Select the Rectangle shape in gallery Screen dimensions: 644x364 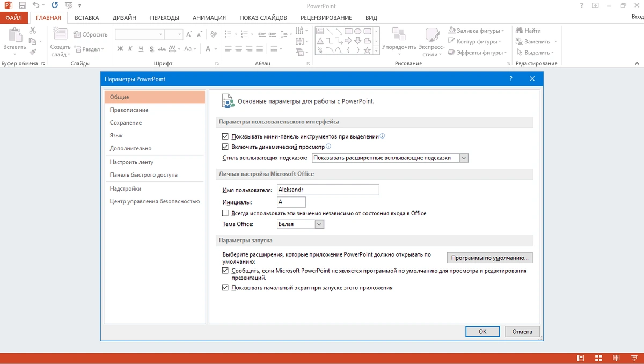[348, 31]
